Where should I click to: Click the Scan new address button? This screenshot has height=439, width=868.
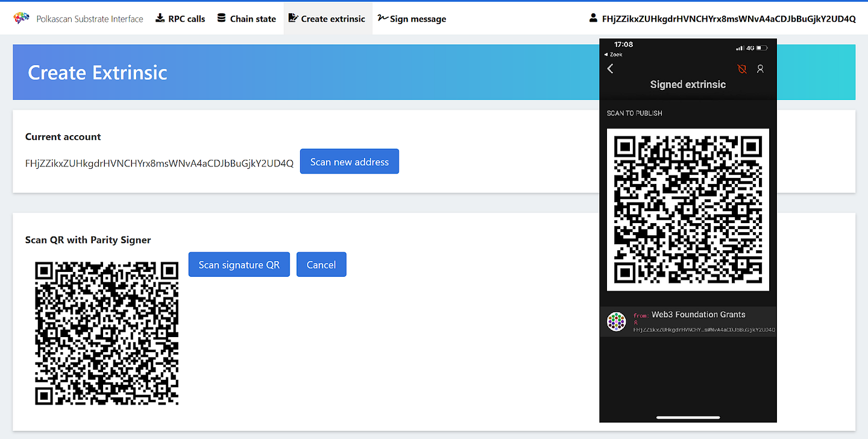point(350,162)
